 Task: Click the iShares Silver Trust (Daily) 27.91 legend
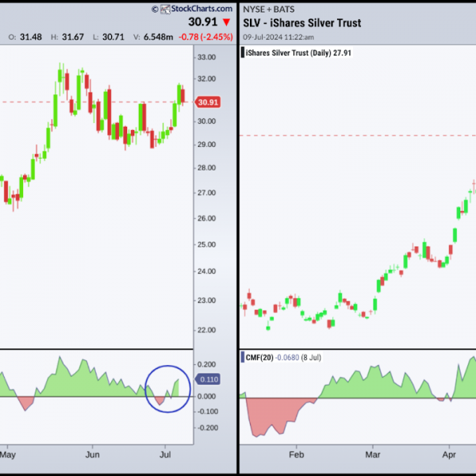coord(298,53)
